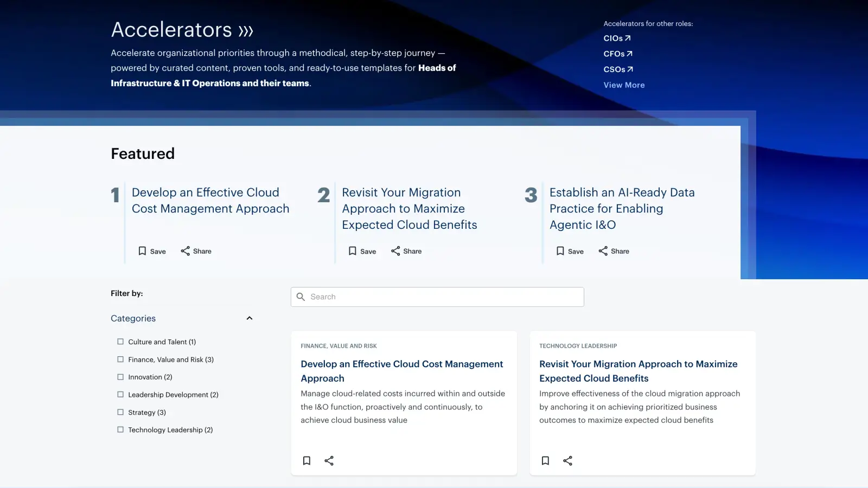Check the "Finance, Value and Risk" filter
Screen dimensions: 868x488
[120, 359]
